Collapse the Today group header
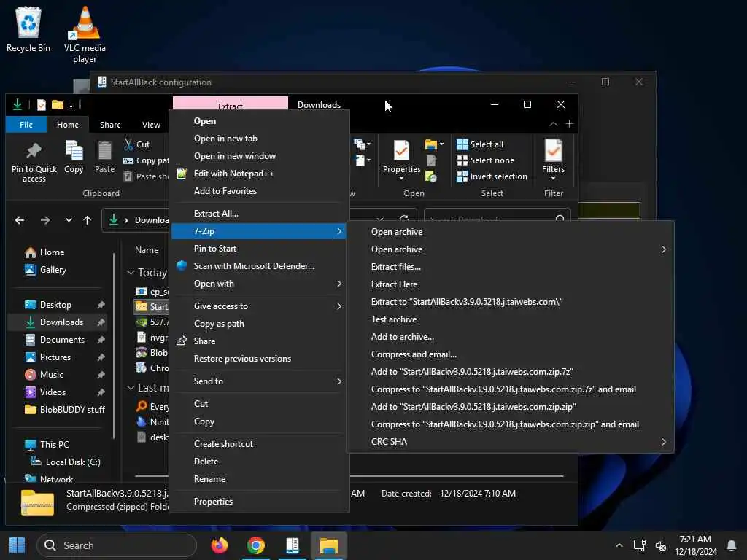The image size is (747, 560). (131, 273)
